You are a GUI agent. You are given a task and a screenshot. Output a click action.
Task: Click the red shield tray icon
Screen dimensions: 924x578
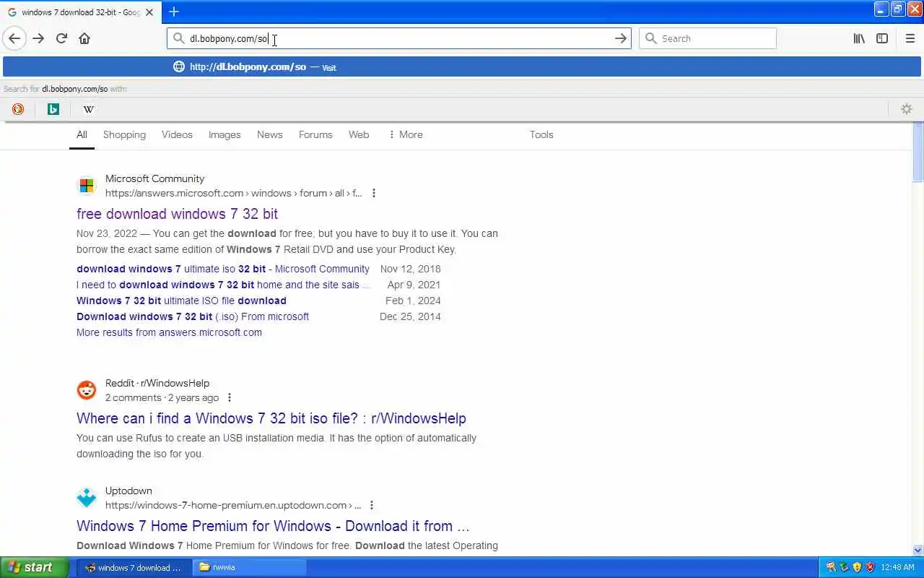(x=870, y=567)
